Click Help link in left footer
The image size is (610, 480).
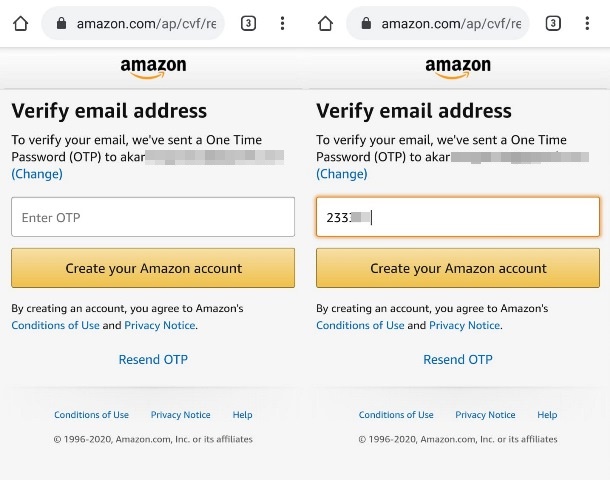pyautogui.click(x=242, y=415)
